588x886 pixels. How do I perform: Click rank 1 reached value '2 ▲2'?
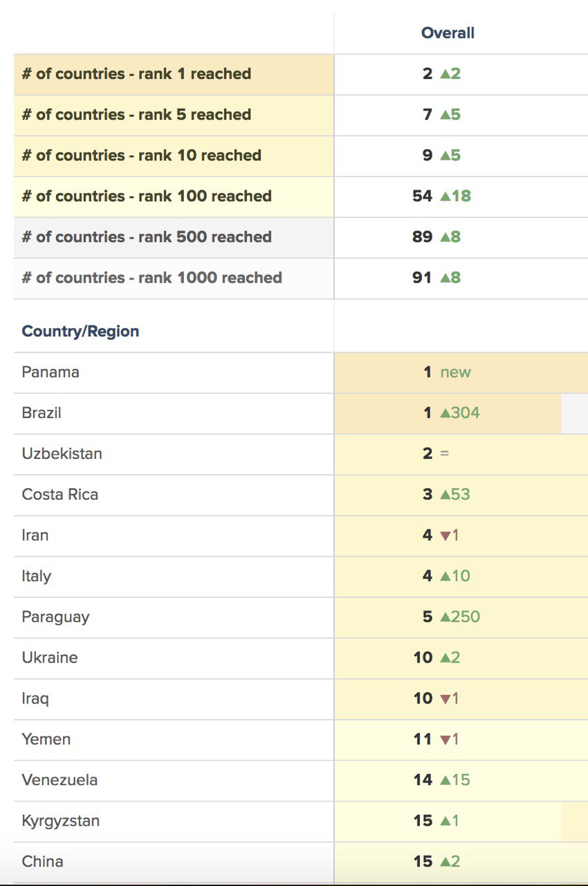pyautogui.click(x=442, y=74)
